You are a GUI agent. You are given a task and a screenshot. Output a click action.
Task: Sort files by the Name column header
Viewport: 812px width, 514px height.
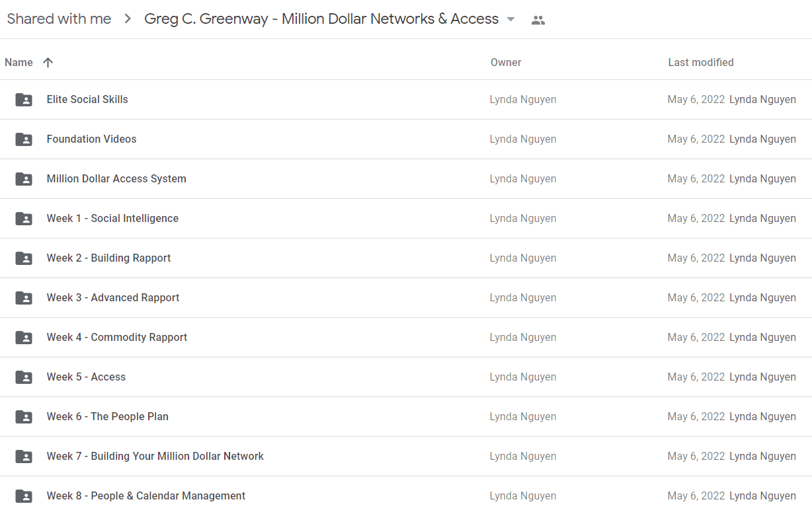tap(19, 62)
